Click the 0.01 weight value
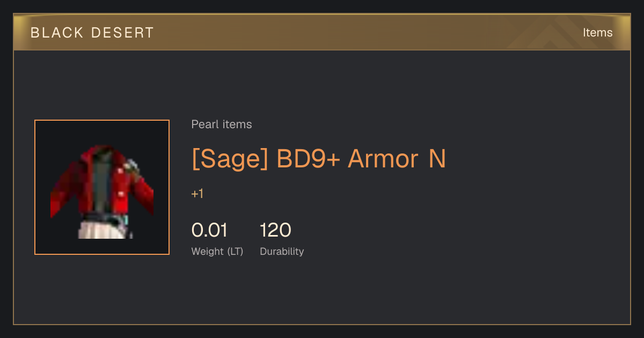 pos(209,230)
